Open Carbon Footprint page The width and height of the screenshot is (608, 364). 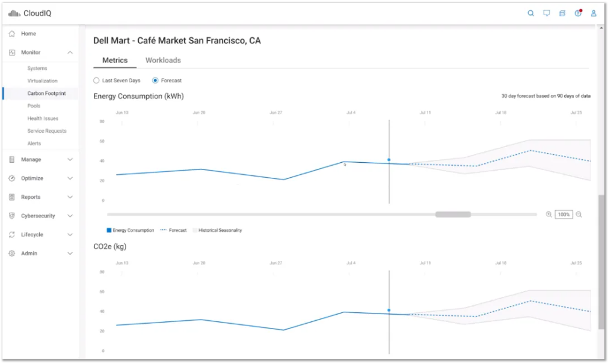point(46,93)
